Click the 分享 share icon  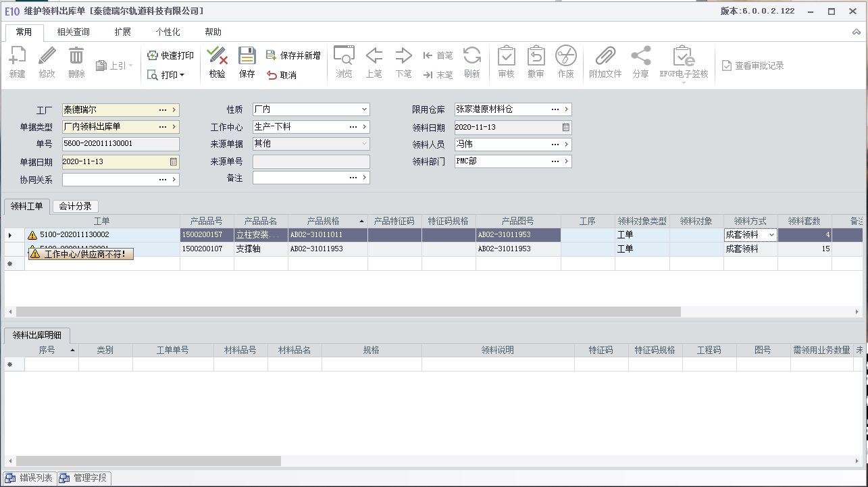pyautogui.click(x=641, y=56)
